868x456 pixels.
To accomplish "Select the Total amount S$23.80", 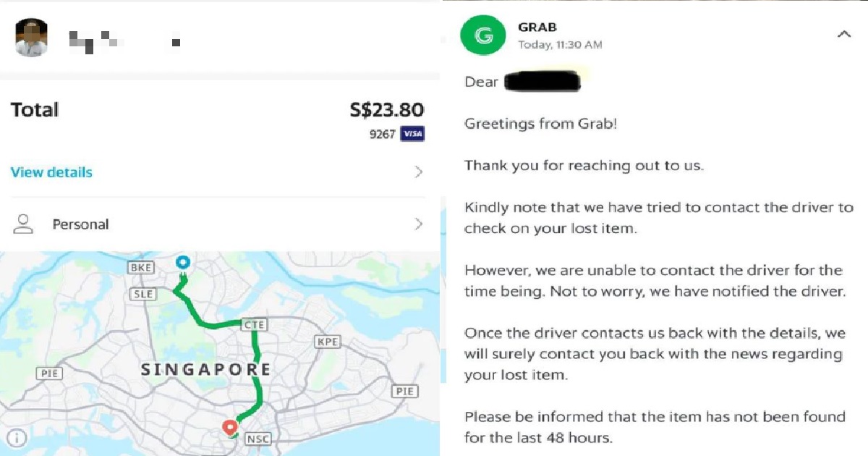I will coord(386,110).
